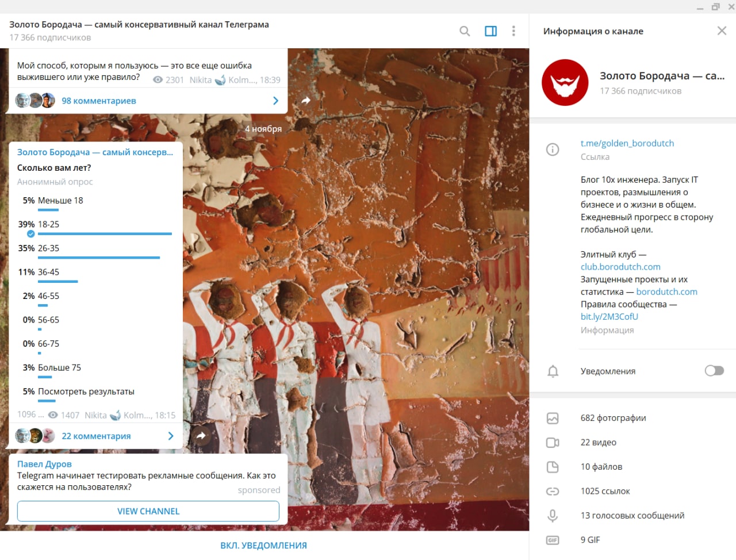This screenshot has width=736, height=560.
Task: Click the 26-35 poll result bar
Action: click(x=99, y=258)
